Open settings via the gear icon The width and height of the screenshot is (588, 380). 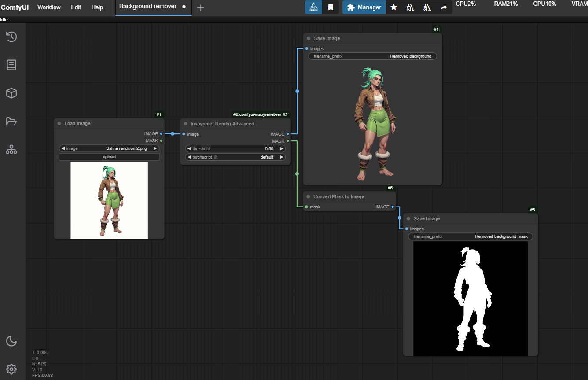click(11, 369)
